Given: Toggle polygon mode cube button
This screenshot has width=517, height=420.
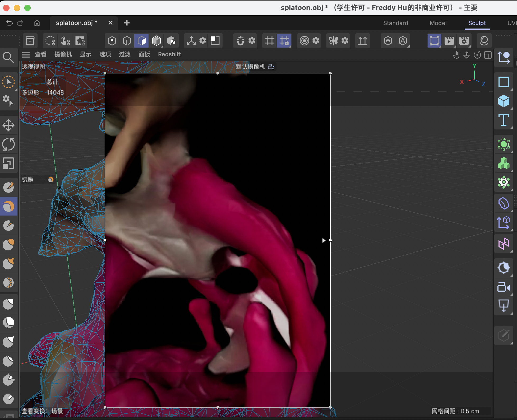Looking at the screenshot, I should pyautogui.click(x=141, y=41).
